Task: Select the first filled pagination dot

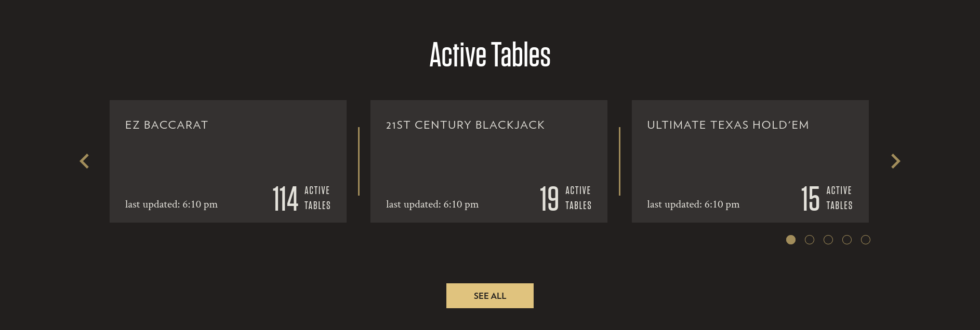Action: (791, 240)
